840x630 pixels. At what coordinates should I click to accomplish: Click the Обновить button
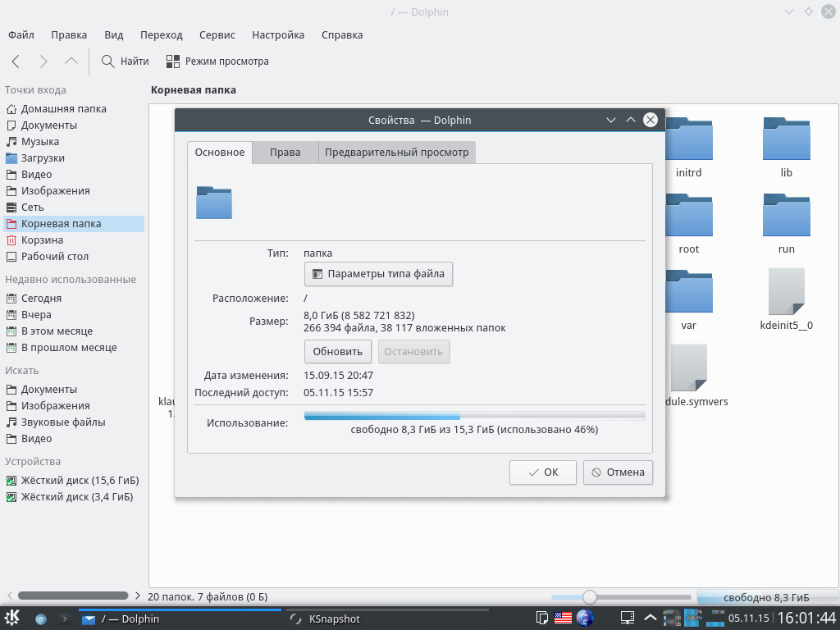click(337, 352)
